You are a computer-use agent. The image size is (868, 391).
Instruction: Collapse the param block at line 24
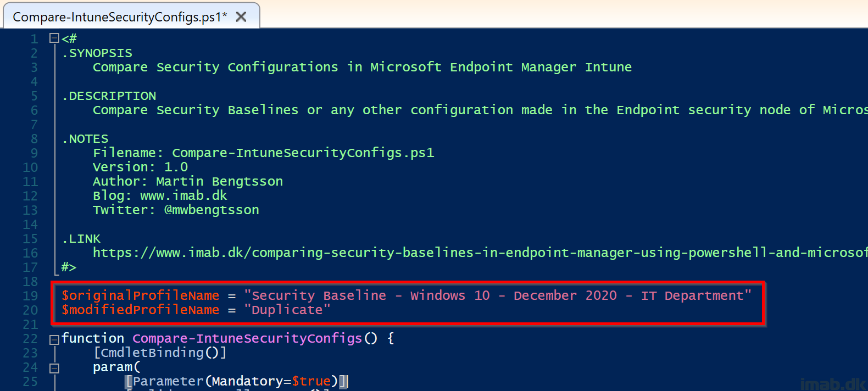coord(54,368)
